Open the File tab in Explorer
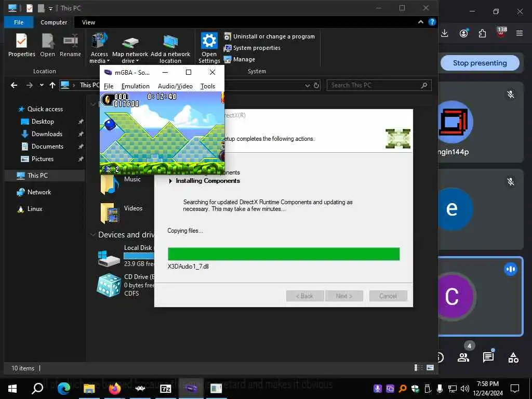Screen dimensions: 532x399 point(19,22)
